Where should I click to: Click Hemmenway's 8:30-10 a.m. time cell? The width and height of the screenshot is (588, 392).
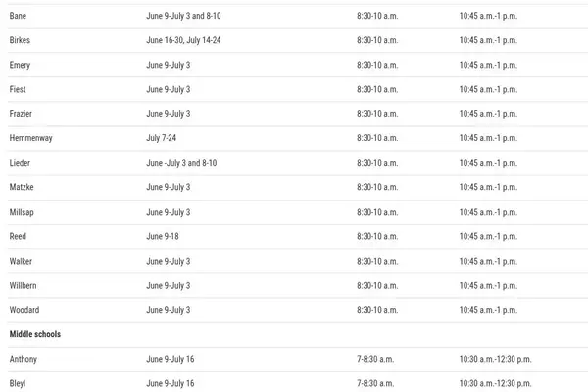point(377,138)
